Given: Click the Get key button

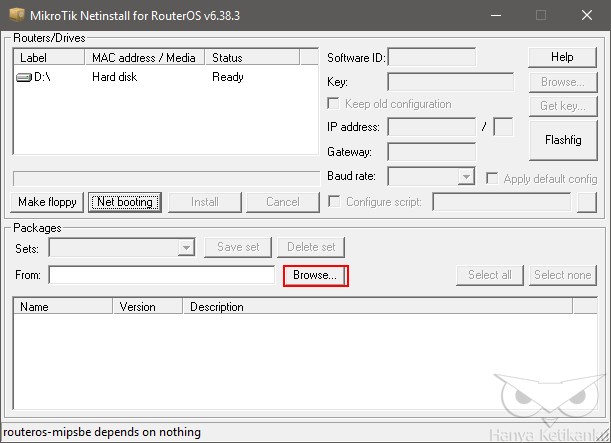Looking at the screenshot, I should click(x=563, y=106).
